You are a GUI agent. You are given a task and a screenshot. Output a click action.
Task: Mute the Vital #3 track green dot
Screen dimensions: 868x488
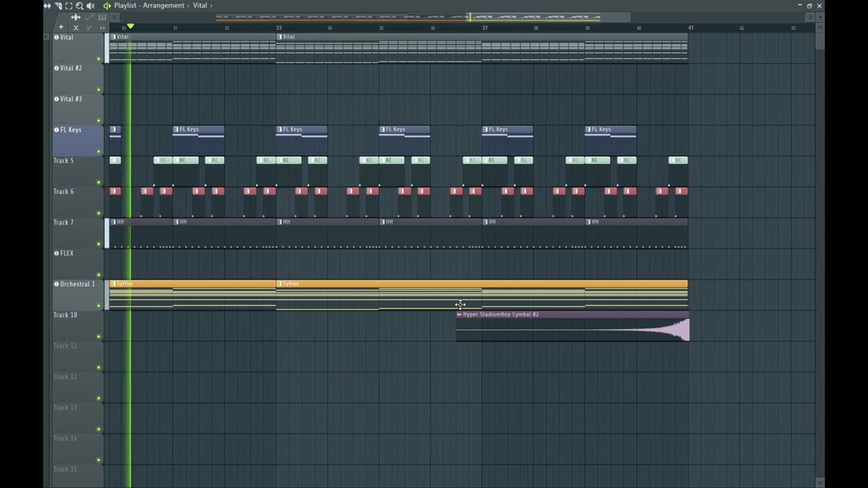[99, 121]
